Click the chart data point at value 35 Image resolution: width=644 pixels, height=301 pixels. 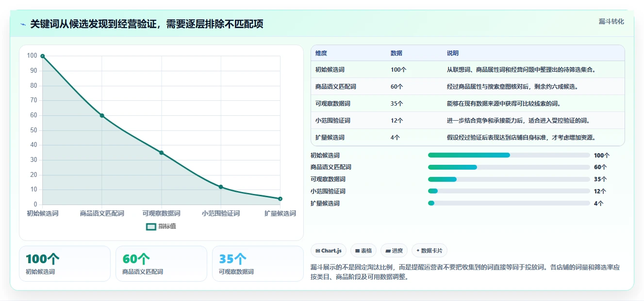click(x=161, y=153)
